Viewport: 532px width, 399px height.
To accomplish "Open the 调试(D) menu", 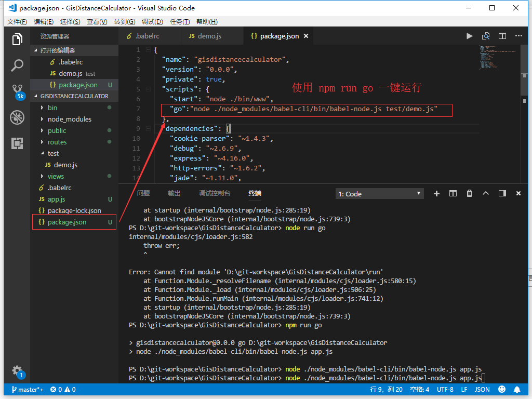I will [152, 22].
